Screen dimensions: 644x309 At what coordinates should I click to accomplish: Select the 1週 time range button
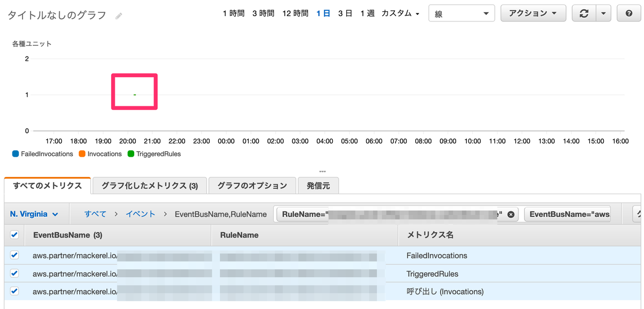tap(365, 13)
